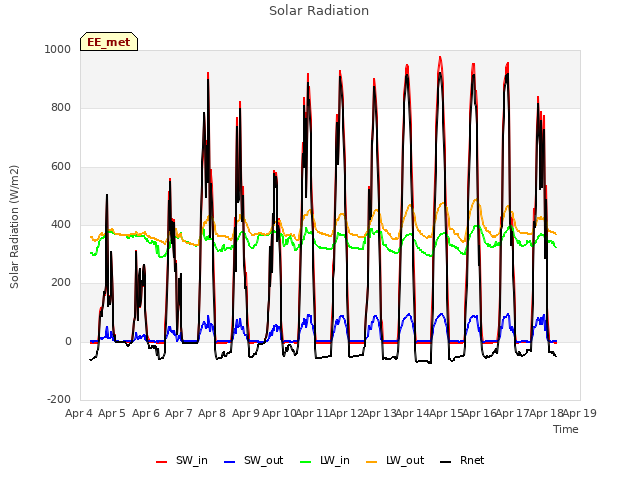Click the Solar Radiation chart title
The image size is (640, 480).
tap(319, 11)
